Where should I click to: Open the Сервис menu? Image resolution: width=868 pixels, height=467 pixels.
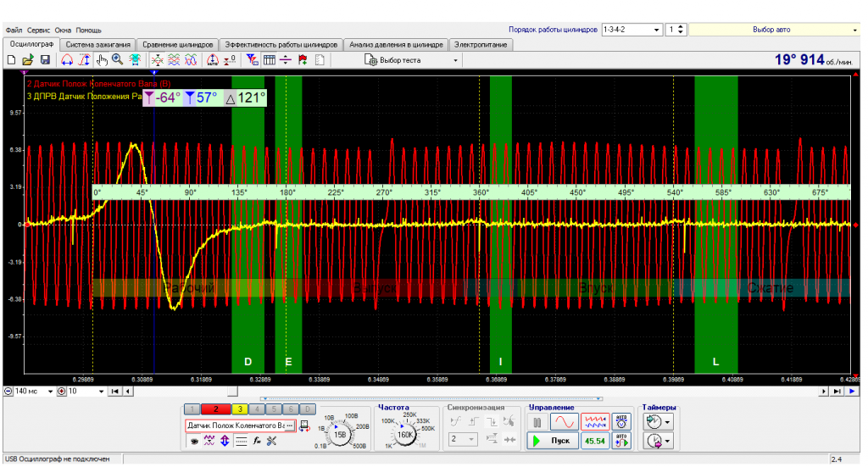tap(38, 31)
